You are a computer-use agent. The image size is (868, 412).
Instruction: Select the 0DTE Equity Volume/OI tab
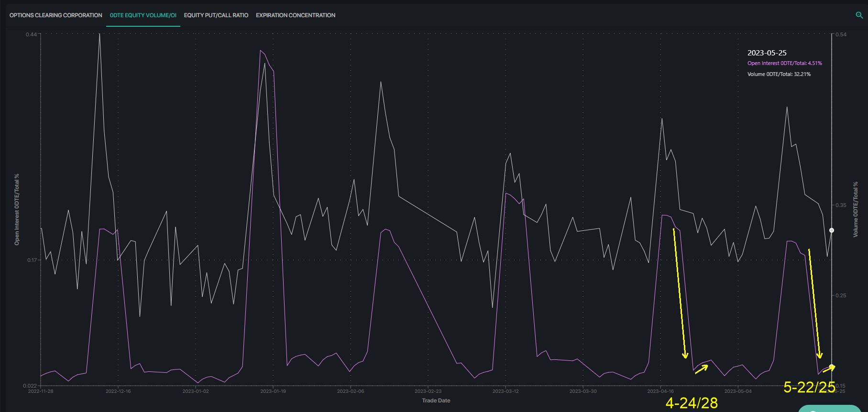(x=143, y=15)
